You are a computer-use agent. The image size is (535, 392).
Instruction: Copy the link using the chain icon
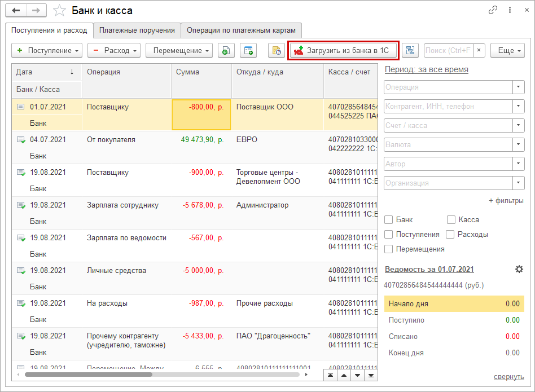pyautogui.click(x=493, y=10)
